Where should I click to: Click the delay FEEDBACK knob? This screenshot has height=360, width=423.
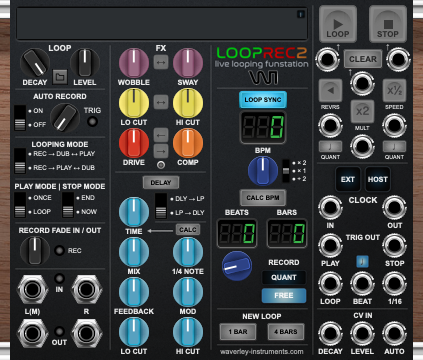tap(134, 292)
